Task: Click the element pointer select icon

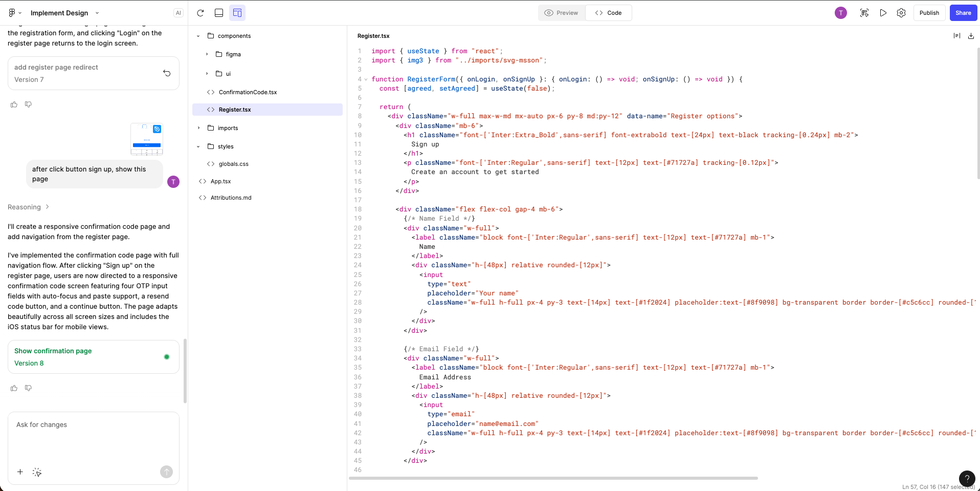Action: pos(37,472)
